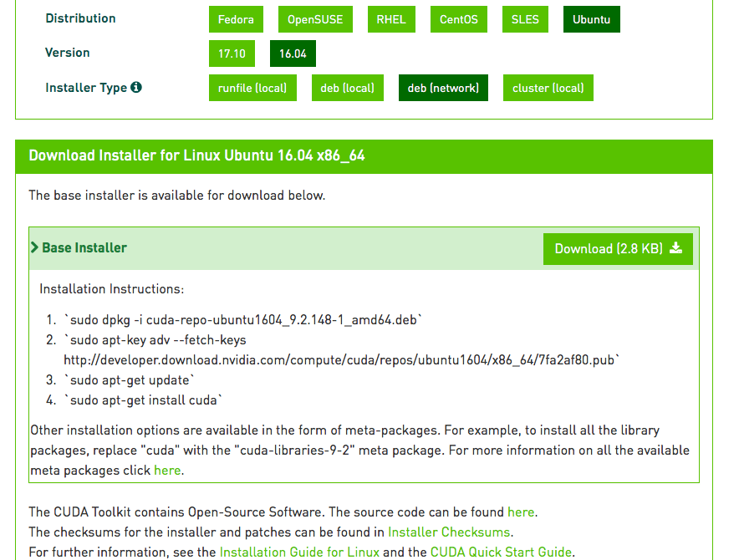The width and height of the screenshot is (739, 560).
Task: Click the Installer Type label
Action: (86, 88)
